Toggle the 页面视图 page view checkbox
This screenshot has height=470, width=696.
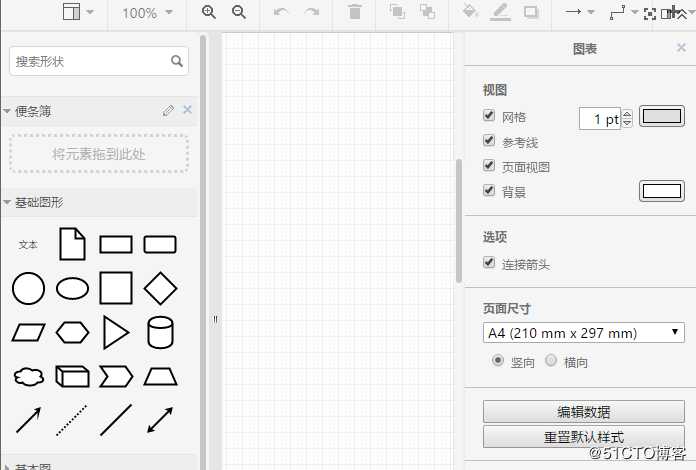(489, 166)
